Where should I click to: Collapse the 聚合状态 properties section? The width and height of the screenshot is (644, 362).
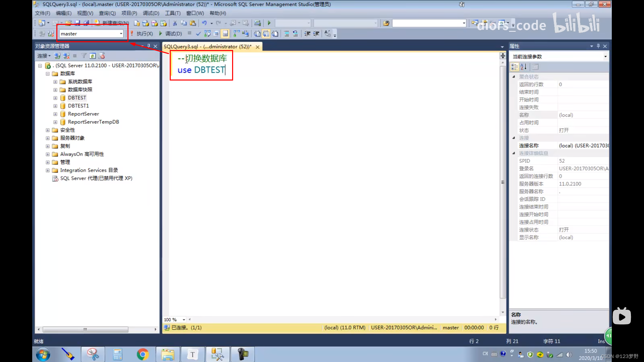[514, 77]
